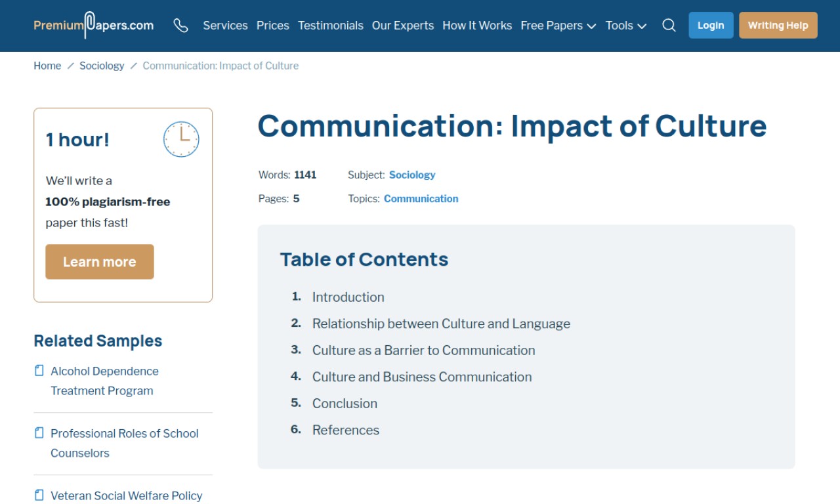This screenshot has width=840, height=504.
Task: Expand the Free Papers dropdown menu
Action: [558, 26]
